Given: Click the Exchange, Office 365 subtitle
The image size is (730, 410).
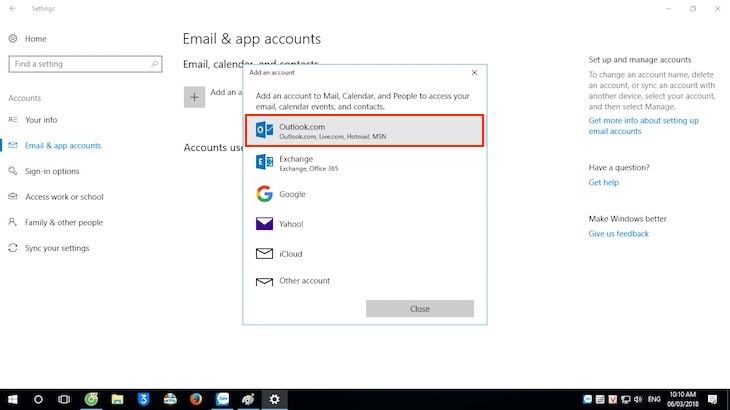Looking at the screenshot, I should tap(309, 168).
